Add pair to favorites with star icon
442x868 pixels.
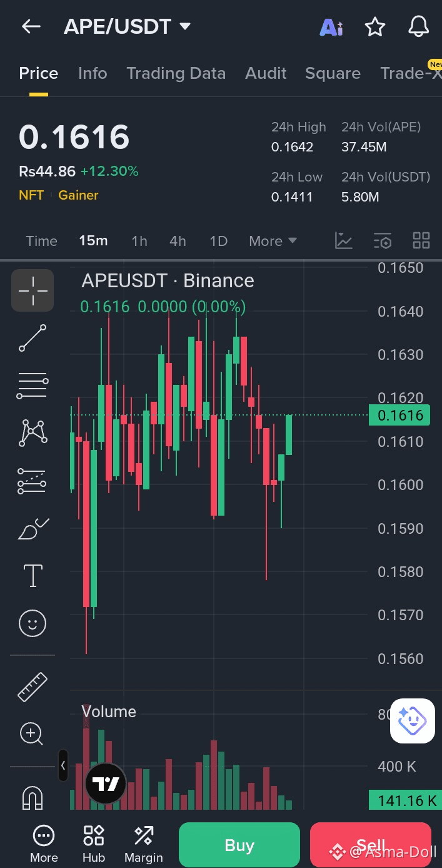(x=374, y=26)
